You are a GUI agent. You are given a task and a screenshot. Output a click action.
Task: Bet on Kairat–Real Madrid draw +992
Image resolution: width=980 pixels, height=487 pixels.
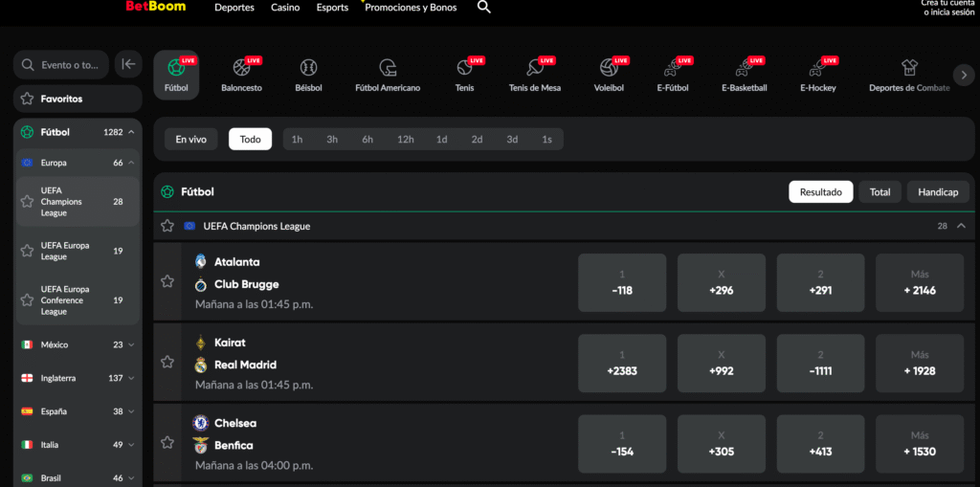pos(722,364)
